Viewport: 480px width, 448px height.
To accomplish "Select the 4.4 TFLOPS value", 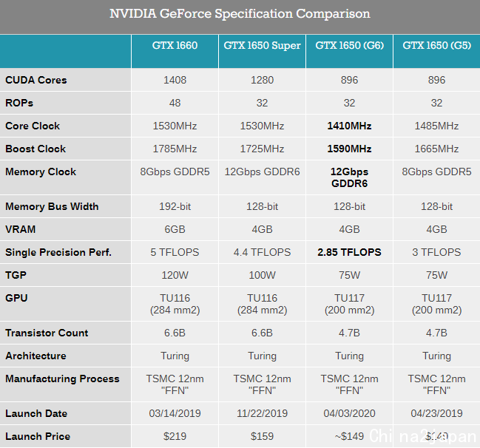I will tap(262, 252).
